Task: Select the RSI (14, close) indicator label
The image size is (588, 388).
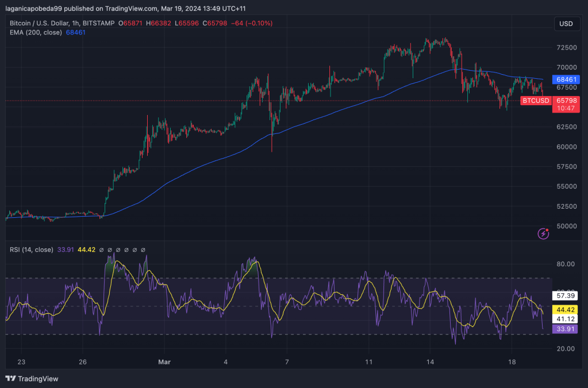Action: pos(32,250)
